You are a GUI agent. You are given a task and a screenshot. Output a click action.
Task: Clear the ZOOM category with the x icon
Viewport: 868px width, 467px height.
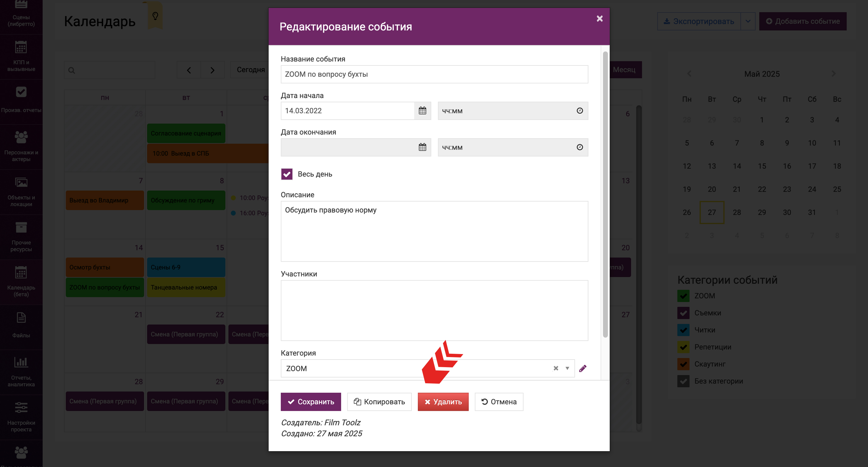click(x=556, y=368)
